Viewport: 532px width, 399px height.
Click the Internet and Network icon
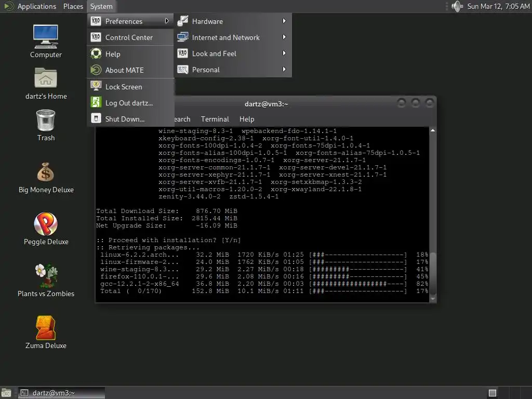click(x=183, y=37)
